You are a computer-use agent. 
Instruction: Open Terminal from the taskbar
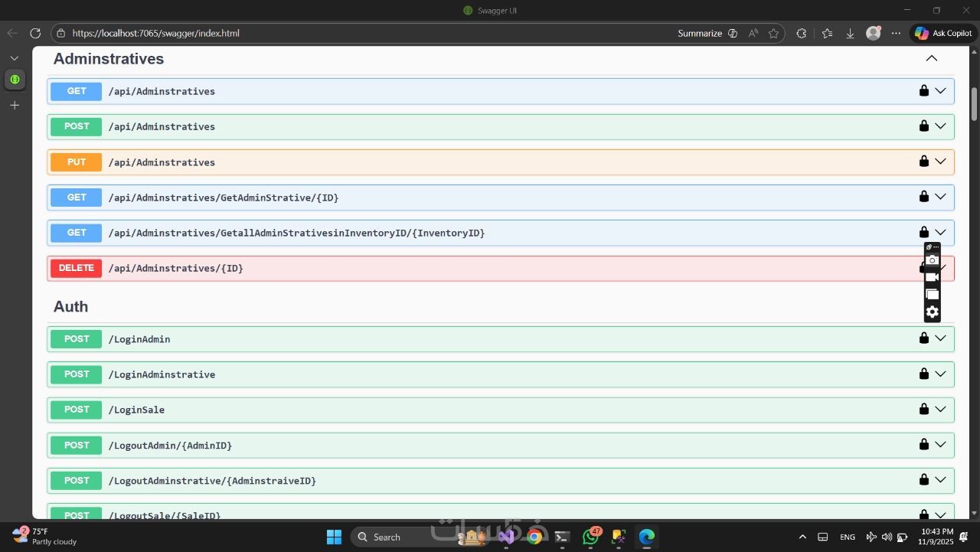[562, 537]
